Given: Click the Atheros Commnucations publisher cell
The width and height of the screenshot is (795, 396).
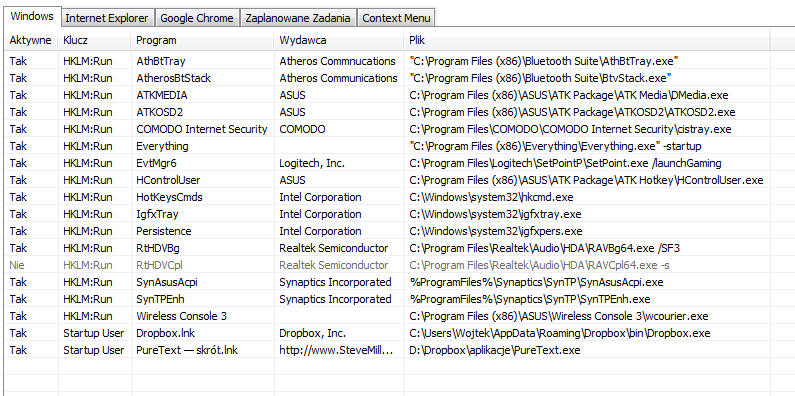Looking at the screenshot, I should tap(337, 61).
